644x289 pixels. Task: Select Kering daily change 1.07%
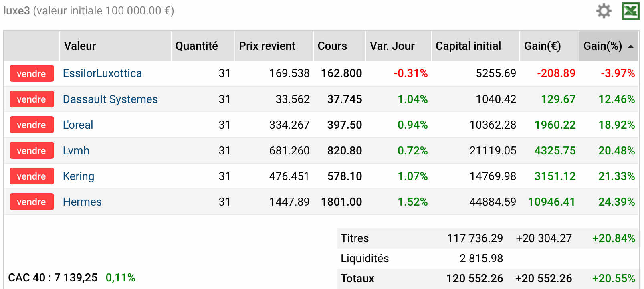click(413, 176)
